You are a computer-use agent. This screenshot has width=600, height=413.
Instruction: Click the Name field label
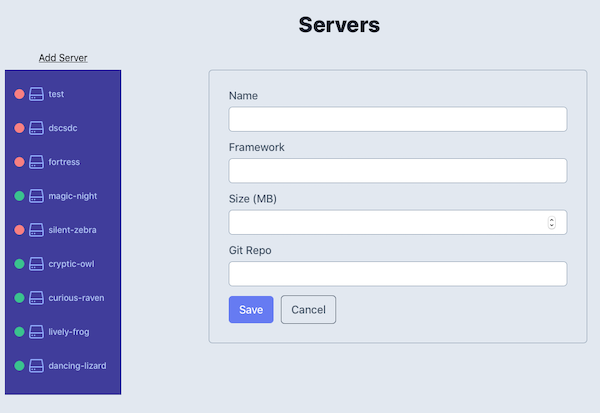pos(243,96)
